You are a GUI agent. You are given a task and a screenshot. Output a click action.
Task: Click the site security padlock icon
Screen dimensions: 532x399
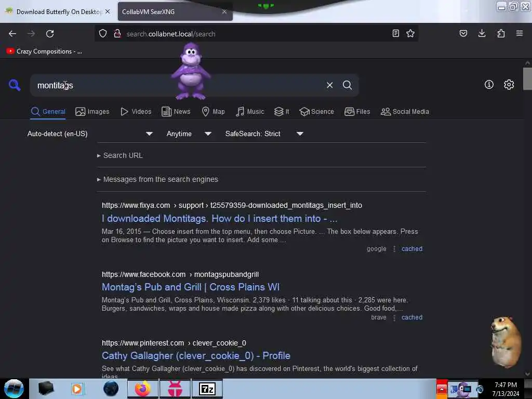[117, 34]
